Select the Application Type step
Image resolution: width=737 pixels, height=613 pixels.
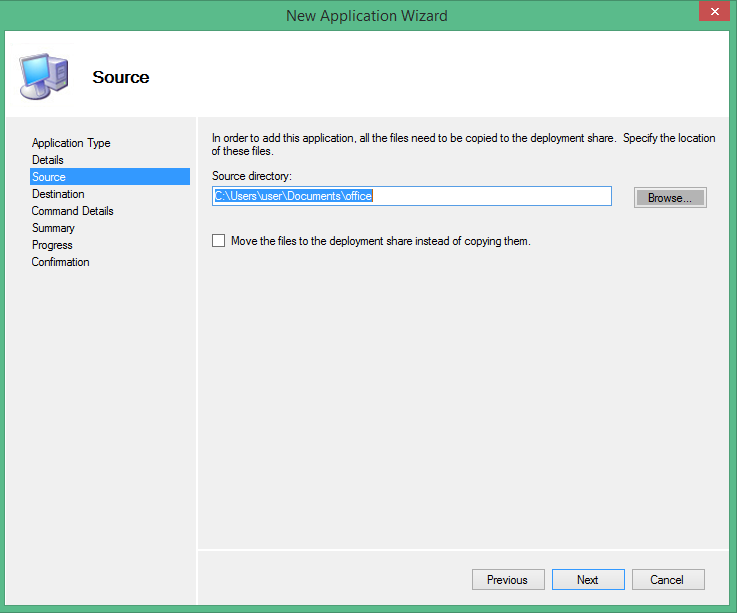[x=71, y=143]
